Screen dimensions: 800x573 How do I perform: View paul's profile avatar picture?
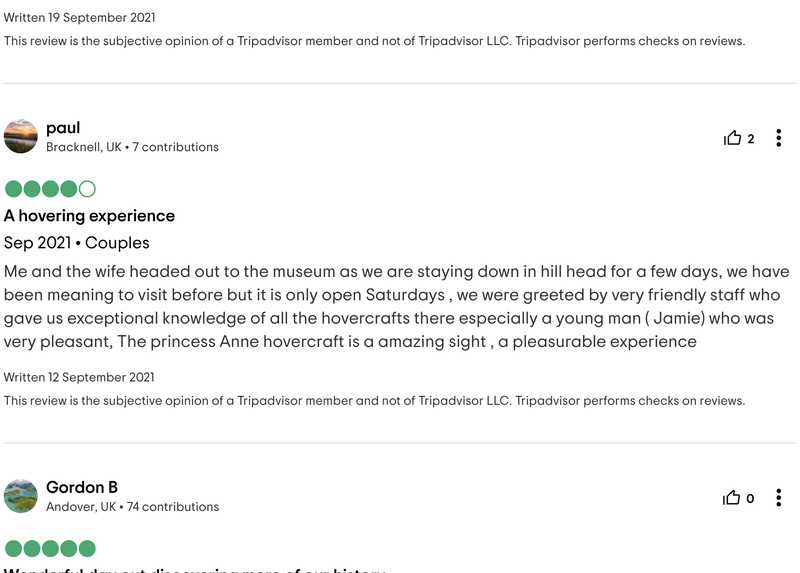tap(20, 136)
